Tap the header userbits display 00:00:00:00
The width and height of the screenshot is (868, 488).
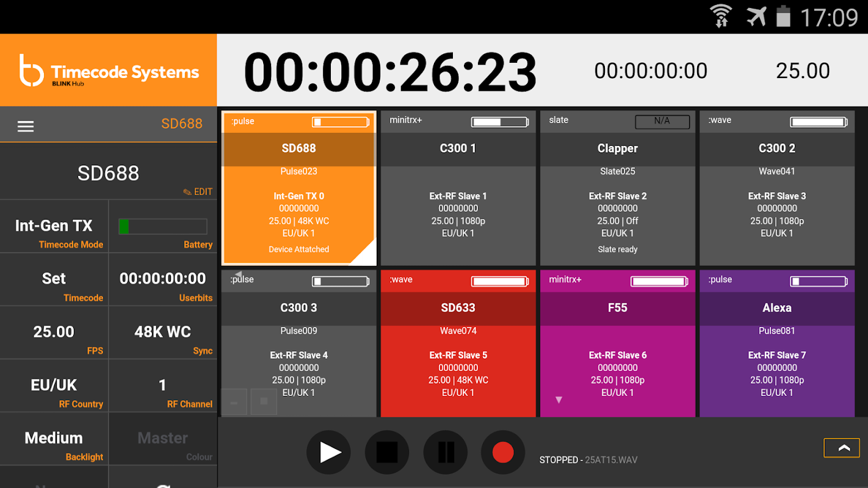point(651,71)
